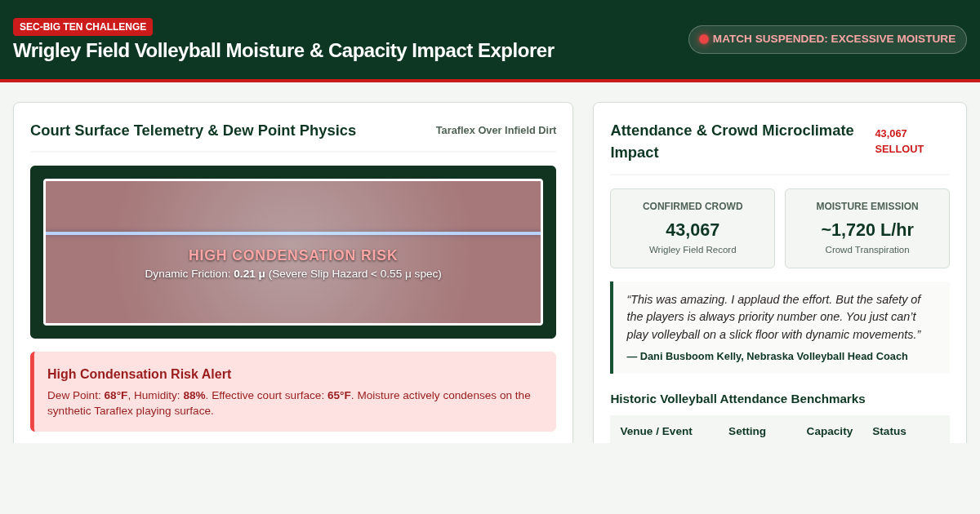
Task: Click the High Condensation Risk Alert title
Action: pos(140,374)
